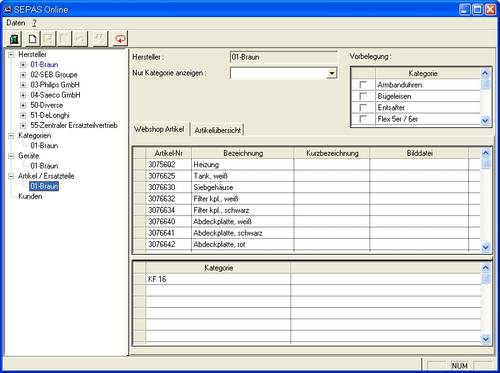Image resolution: width=500 pixels, height=373 pixels.
Task: Click the grayed-out icon right of new document icon
Action: 48,39
